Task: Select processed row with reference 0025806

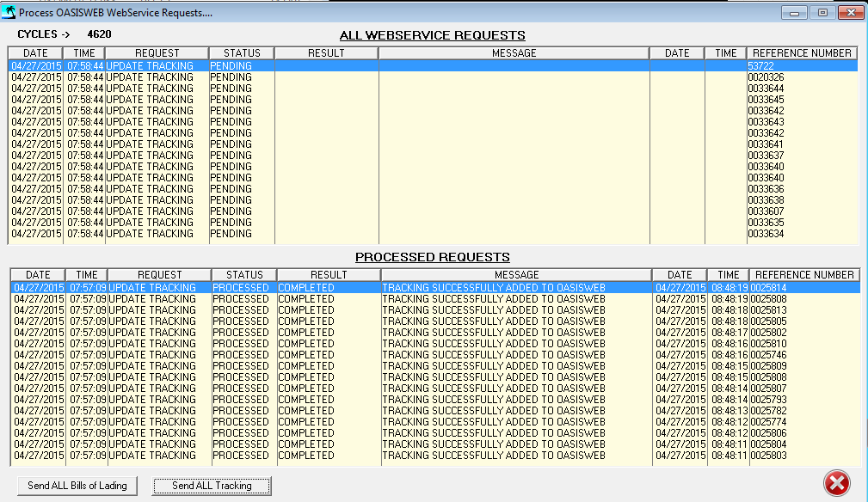Action: pos(435,433)
